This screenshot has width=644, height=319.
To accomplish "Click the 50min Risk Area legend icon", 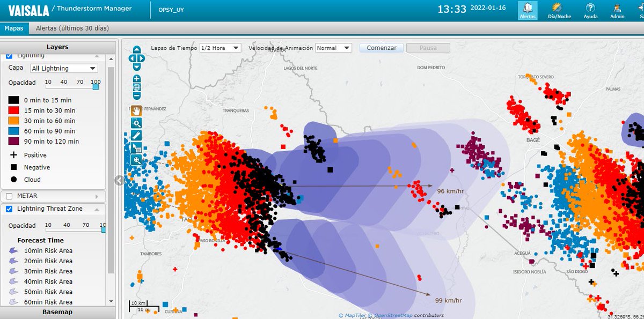I will 13,291.
